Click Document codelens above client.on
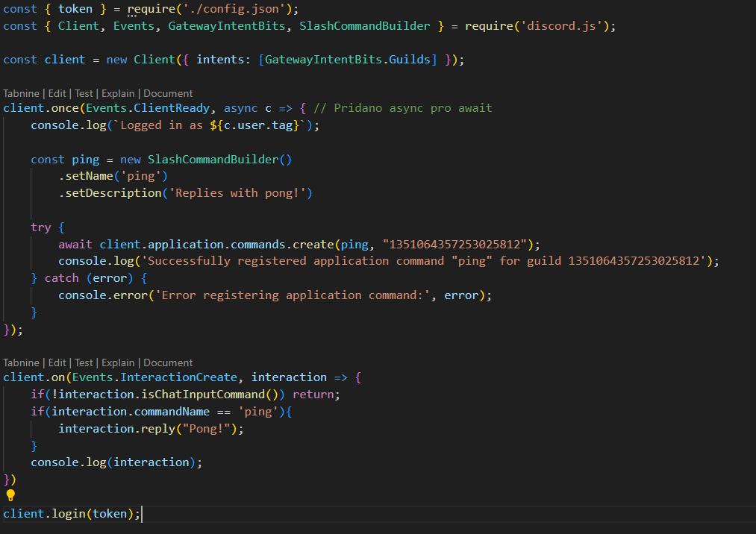This screenshot has width=756, height=534. tap(168, 363)
